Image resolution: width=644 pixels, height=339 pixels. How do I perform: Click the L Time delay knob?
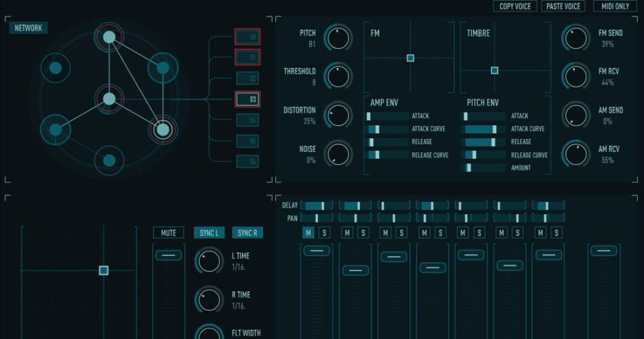(x=209, y=261)
